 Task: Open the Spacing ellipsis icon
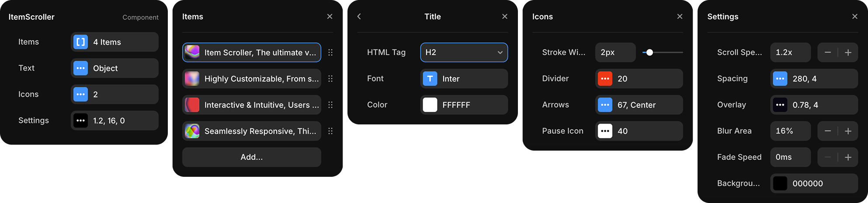point(780,79)
